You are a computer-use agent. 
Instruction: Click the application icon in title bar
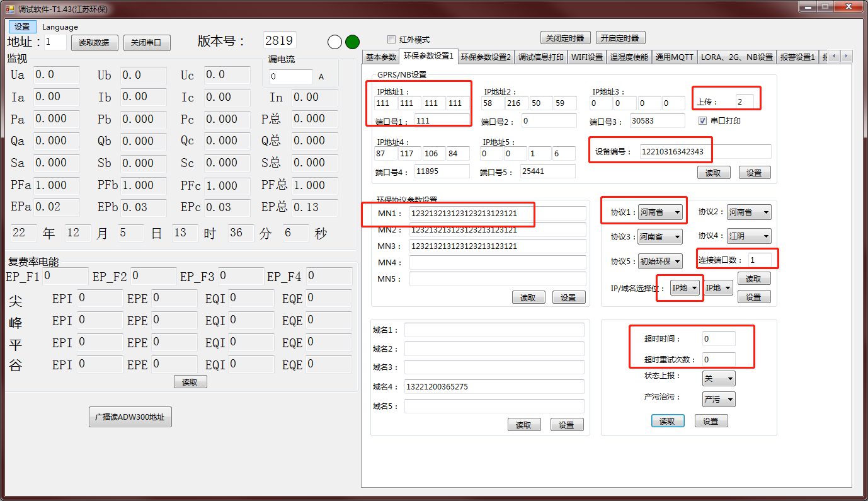pos(9,9)
